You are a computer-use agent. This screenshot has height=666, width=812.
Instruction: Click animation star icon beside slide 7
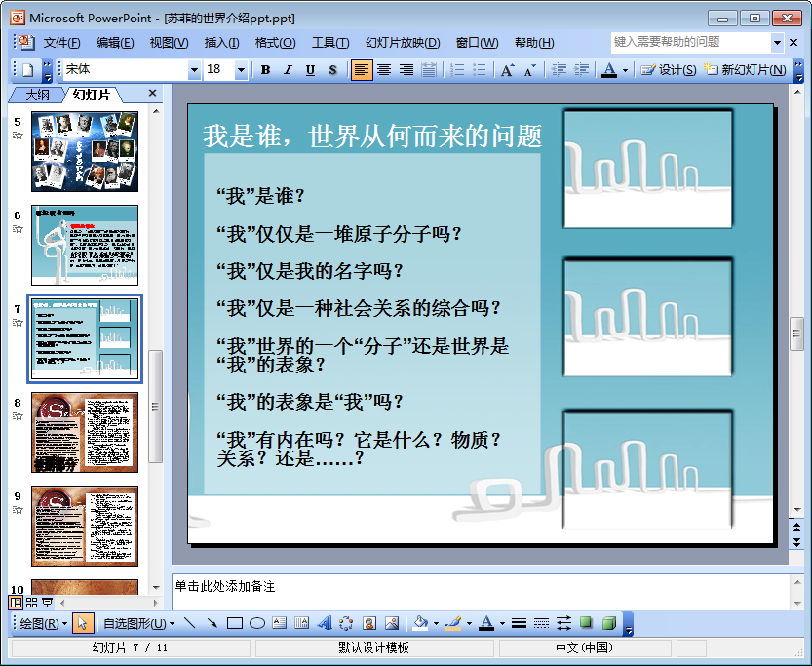click(18, 323)
